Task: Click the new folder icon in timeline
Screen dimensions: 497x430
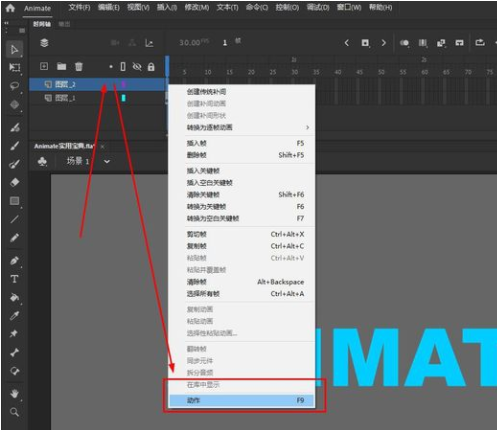Action: click(x=61, y=67)
